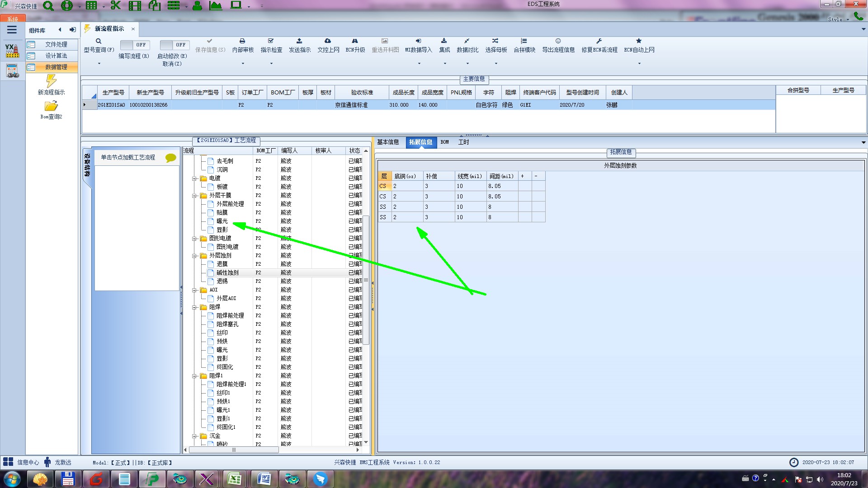Click the area chart icon in quick bar
868x488 pixels.
pos(216,5)
